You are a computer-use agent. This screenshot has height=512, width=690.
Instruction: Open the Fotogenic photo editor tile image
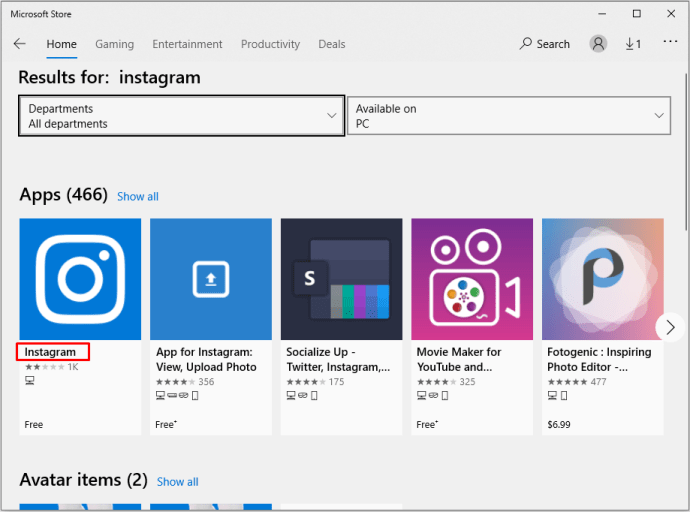tap(603, 279)
